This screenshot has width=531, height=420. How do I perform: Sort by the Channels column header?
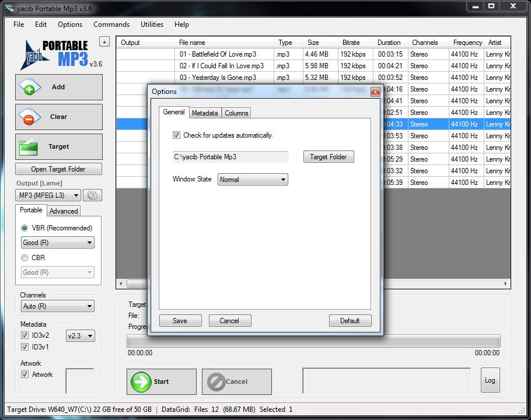(428, 43)
